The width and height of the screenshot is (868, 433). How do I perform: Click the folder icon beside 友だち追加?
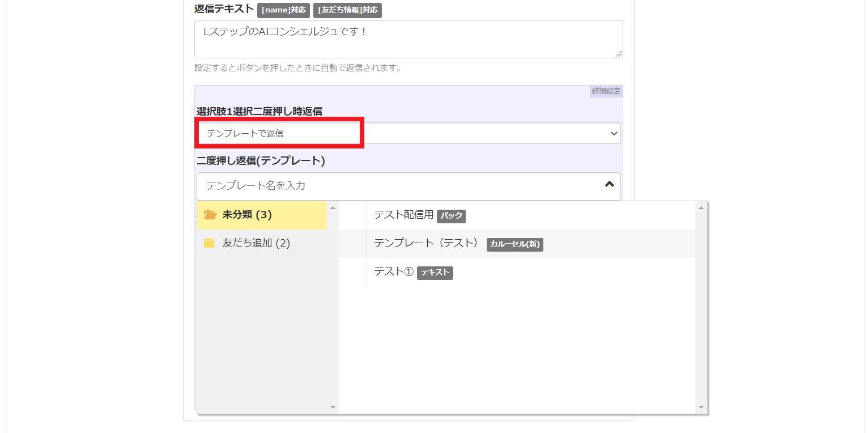[x=209, y=243]
